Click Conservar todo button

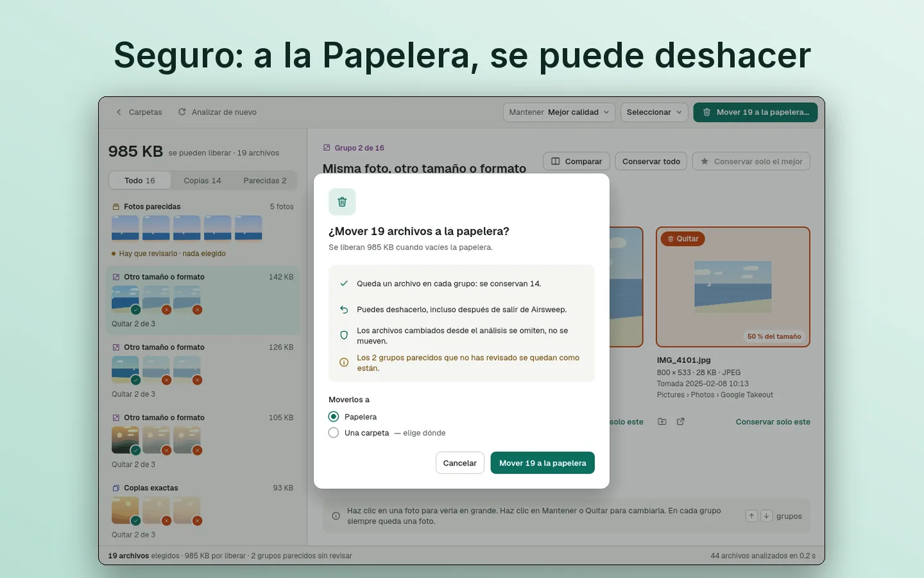click(651, 161)
